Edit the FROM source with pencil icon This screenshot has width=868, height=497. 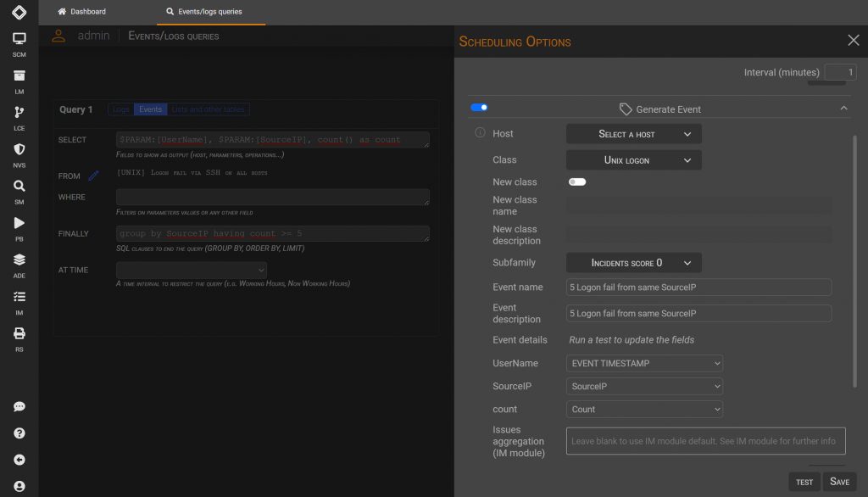pos(93,176)
